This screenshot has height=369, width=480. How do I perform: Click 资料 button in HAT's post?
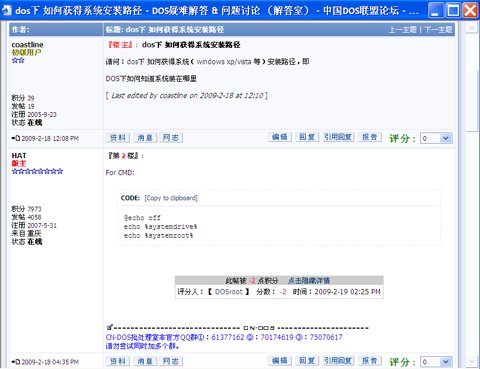pyautogui.click(x=118, y=361)
